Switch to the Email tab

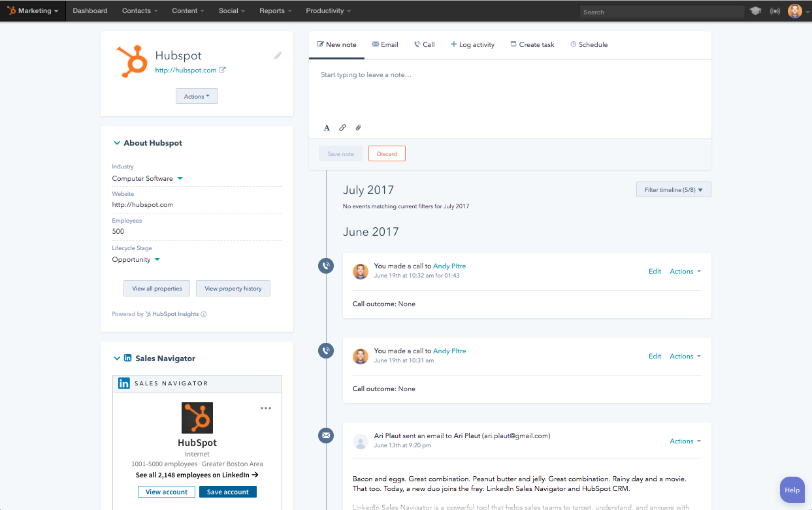click(x=385, y=44)
